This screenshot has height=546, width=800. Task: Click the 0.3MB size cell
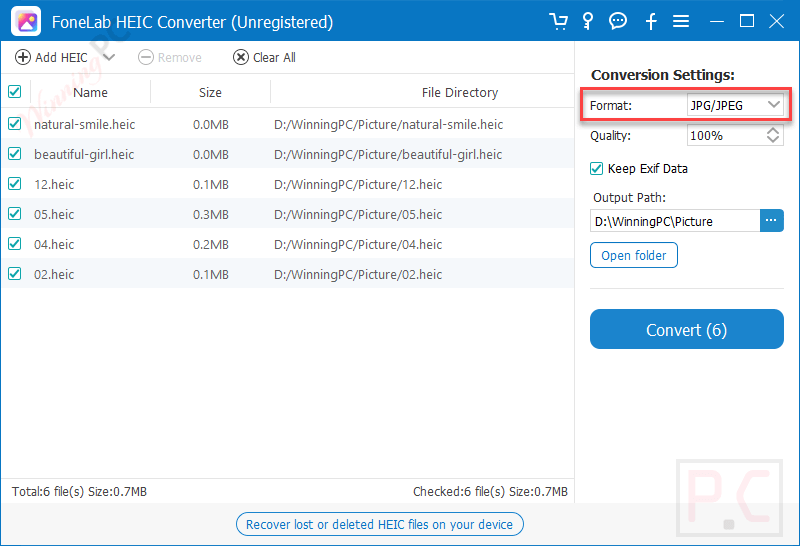tap(211, 214)
